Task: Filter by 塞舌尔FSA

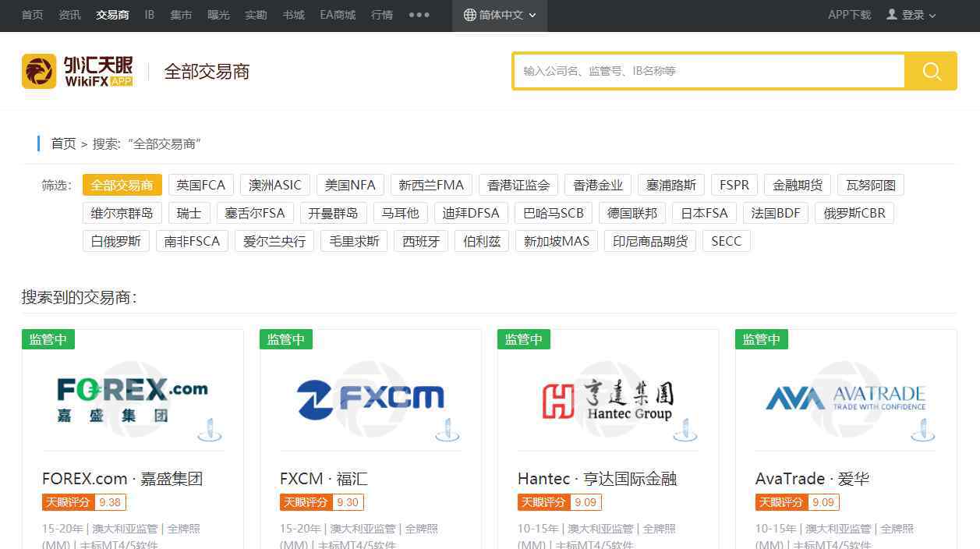Action: coord(255,213)
